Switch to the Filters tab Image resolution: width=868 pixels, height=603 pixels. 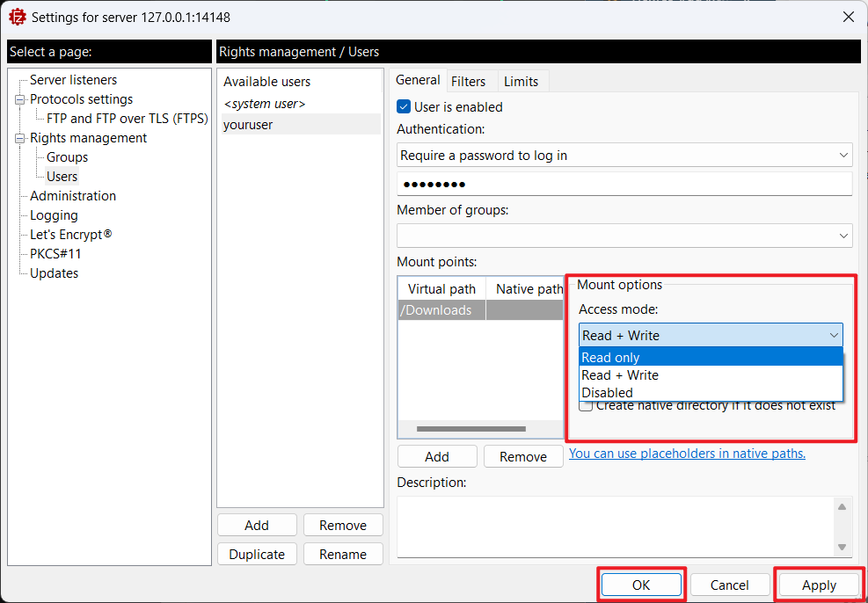point(468,82)
